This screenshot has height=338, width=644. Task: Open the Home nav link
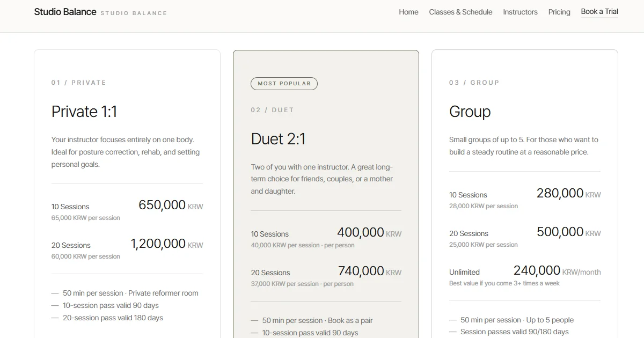click(x=408, y=12)
